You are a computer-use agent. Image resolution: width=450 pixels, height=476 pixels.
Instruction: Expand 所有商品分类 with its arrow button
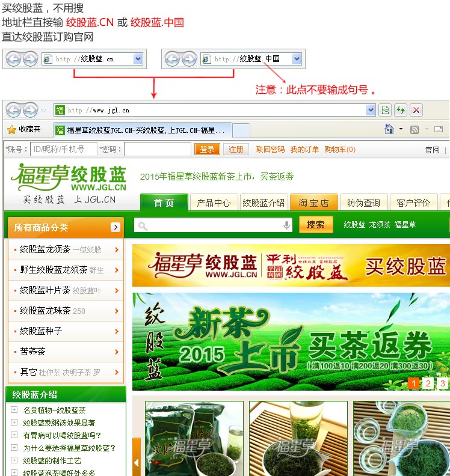click(116, 227)
